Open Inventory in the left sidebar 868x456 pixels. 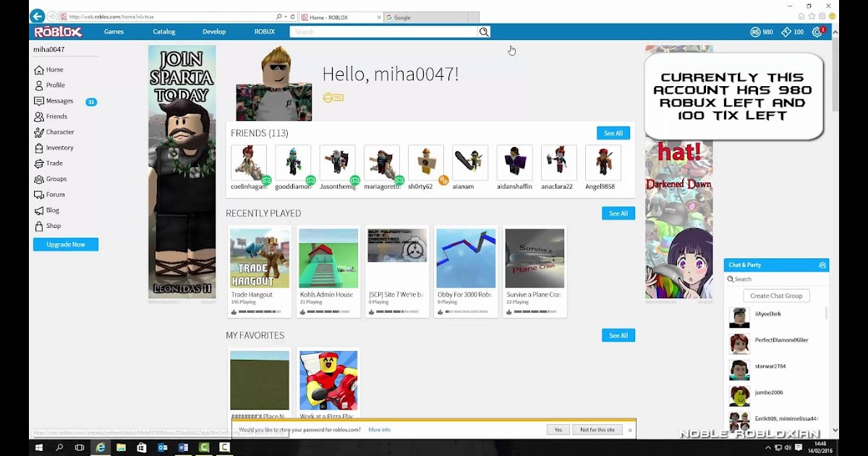click(x=54, y=148)
